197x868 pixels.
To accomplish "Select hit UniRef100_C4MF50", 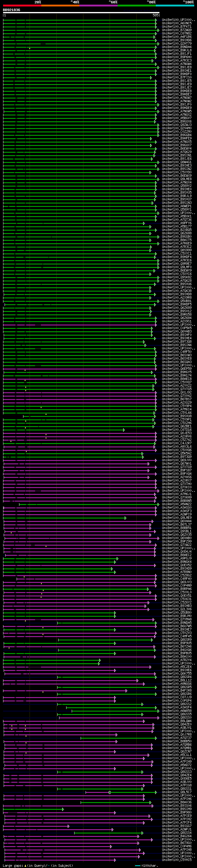I will [x=177, y=352].
